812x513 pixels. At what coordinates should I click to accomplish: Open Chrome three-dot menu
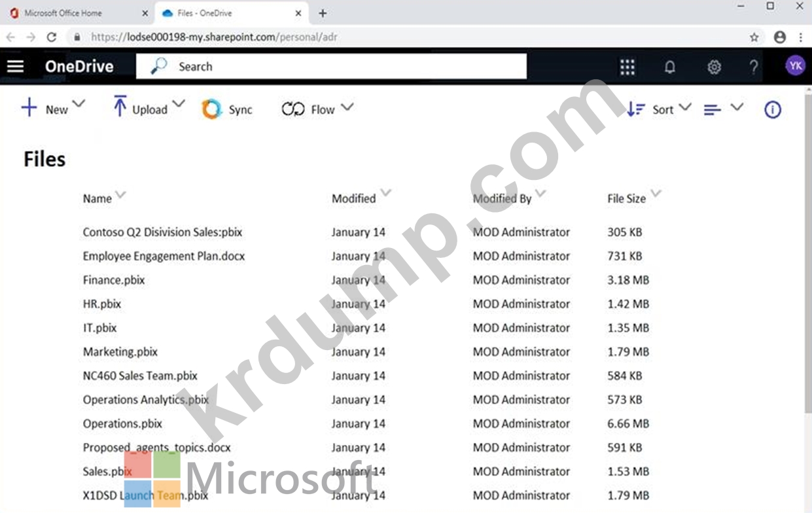click(x=801, y=37)
